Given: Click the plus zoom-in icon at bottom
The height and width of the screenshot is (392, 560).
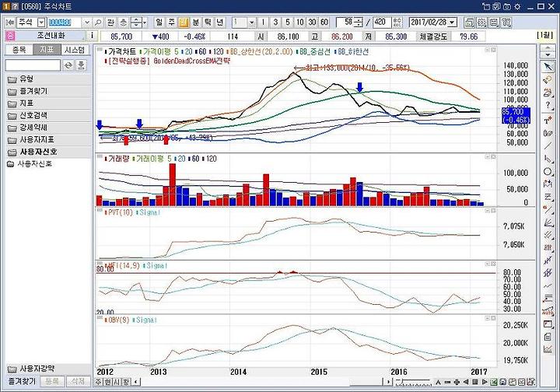Looking at the screenshot, I should (x=457, y=382).
